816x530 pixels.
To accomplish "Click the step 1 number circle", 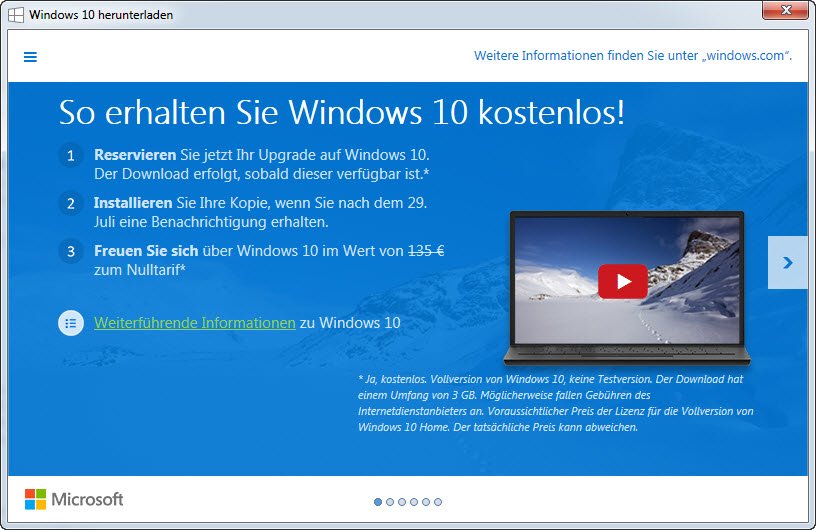I will click(71, 156).
